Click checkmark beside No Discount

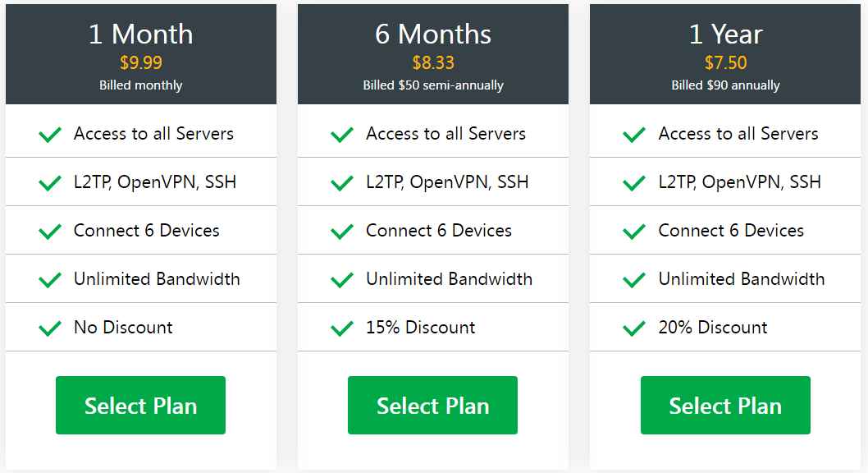50,328
